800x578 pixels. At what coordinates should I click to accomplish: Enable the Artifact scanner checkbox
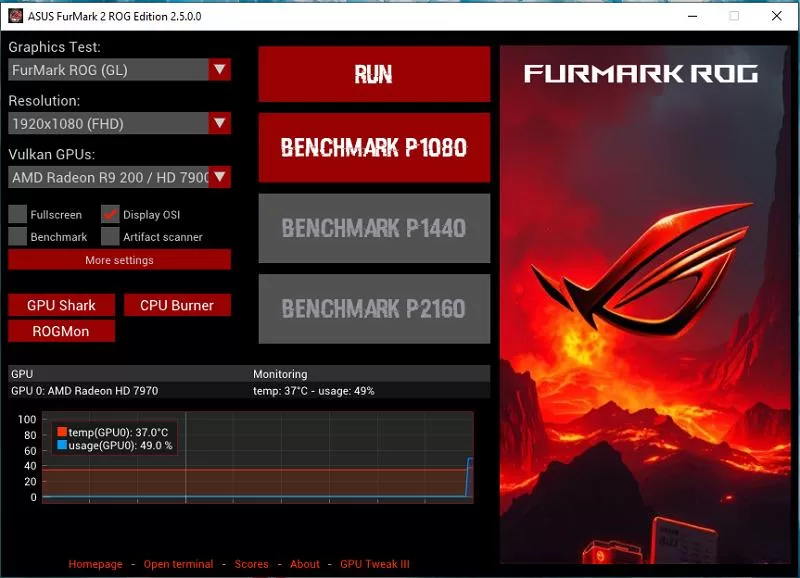110,236
